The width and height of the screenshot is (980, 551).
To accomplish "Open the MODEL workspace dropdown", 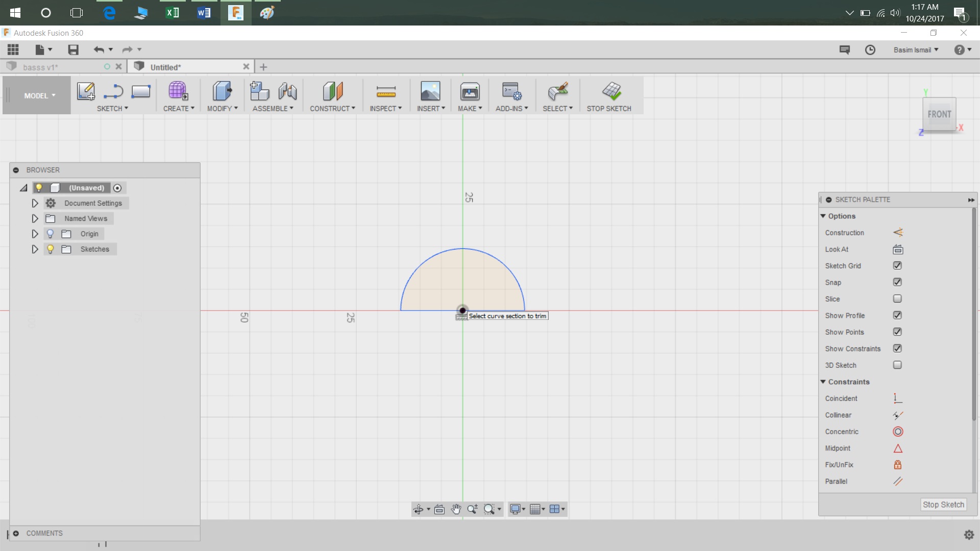I will click(39, 95).
